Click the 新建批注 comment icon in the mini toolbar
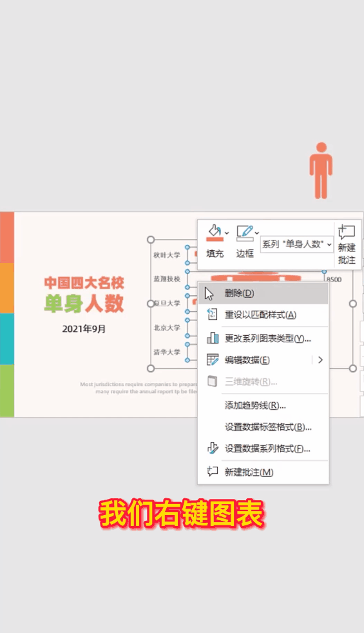 click(347, 232)
